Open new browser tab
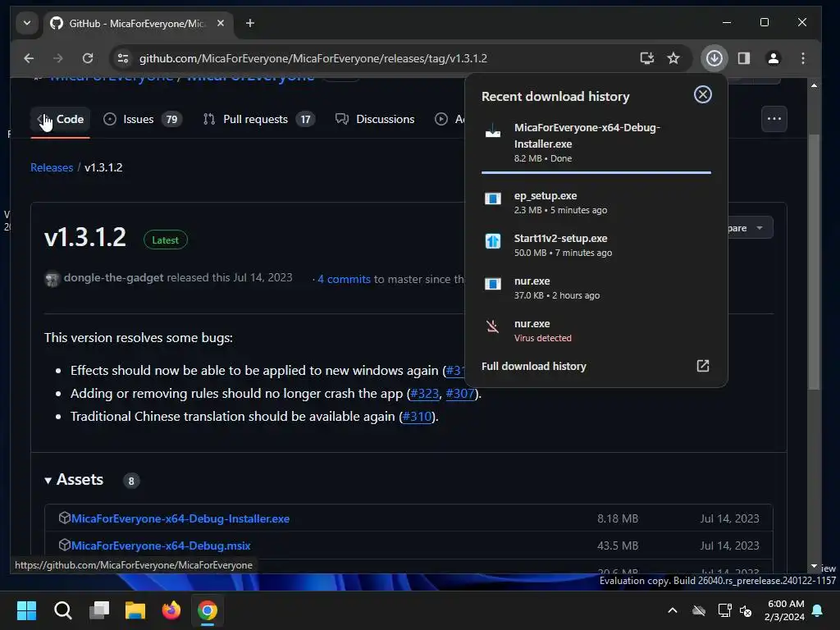Viewport: 840px width, 630px height. pyautogui.click(x=249, y=23)
